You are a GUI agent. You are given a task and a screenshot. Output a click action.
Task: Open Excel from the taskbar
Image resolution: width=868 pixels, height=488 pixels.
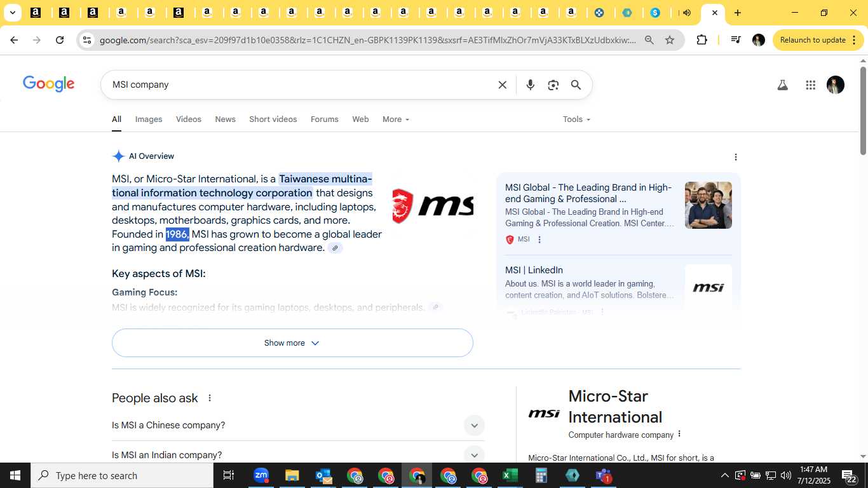tap(510, 475)
